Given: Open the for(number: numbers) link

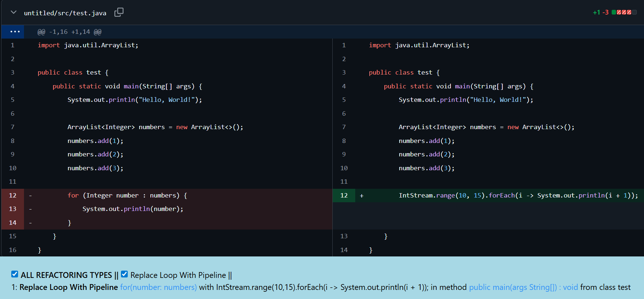Looking at the screenshot, I should pyautogui.click(x=158, y=287).
